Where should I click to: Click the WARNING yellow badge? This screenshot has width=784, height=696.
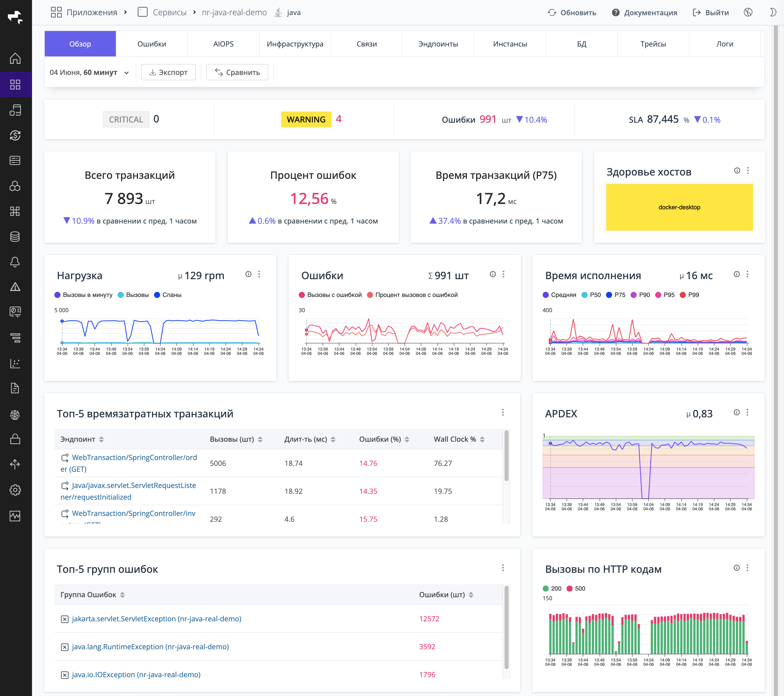[x=306, y=119]
